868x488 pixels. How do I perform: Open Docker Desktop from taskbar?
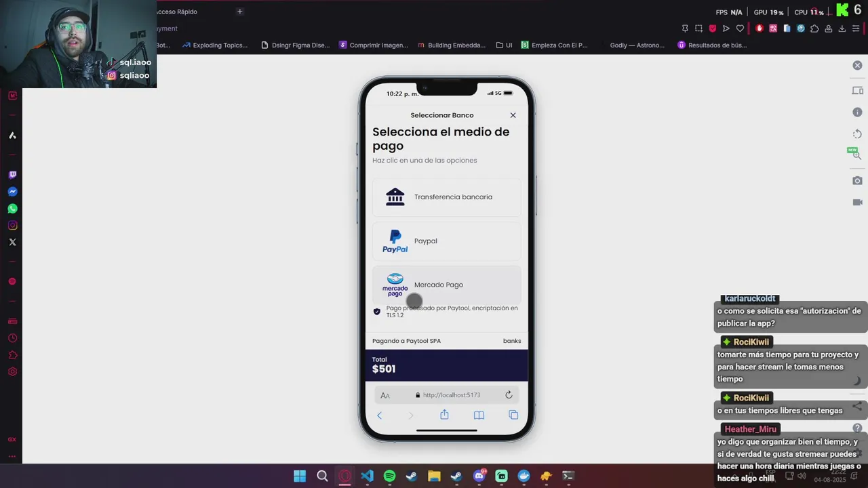524,476
